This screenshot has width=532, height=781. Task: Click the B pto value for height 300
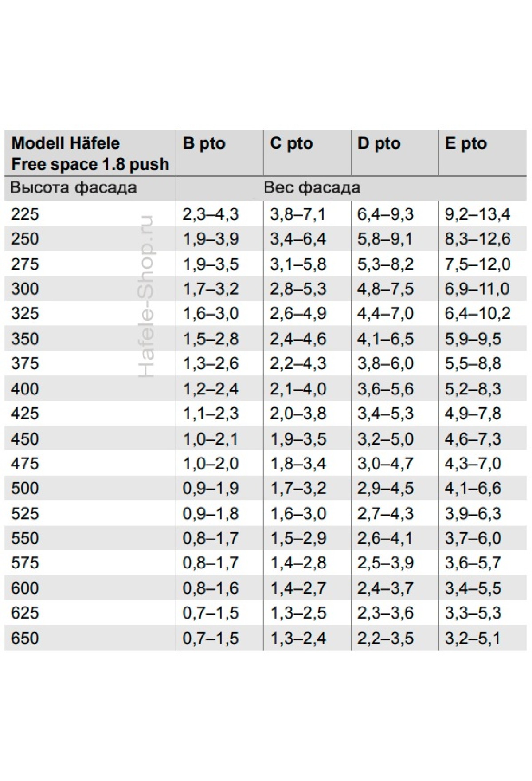(211, 289)
